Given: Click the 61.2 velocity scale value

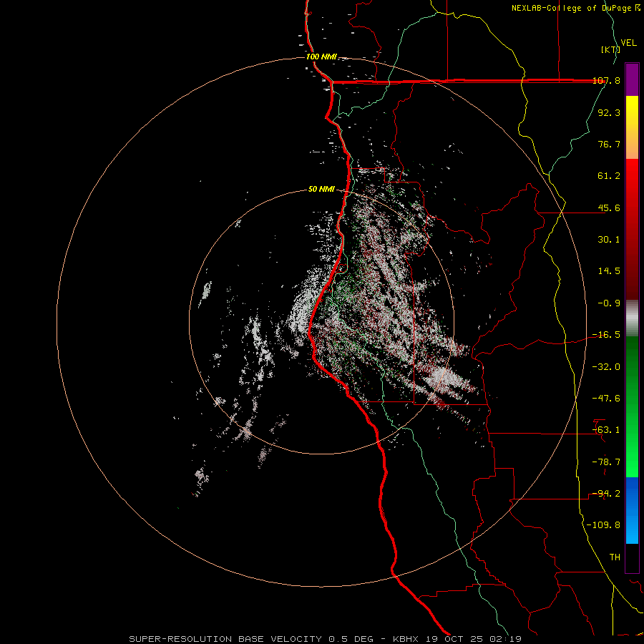Looking at the screenshot, I should [x=609, y=176].
